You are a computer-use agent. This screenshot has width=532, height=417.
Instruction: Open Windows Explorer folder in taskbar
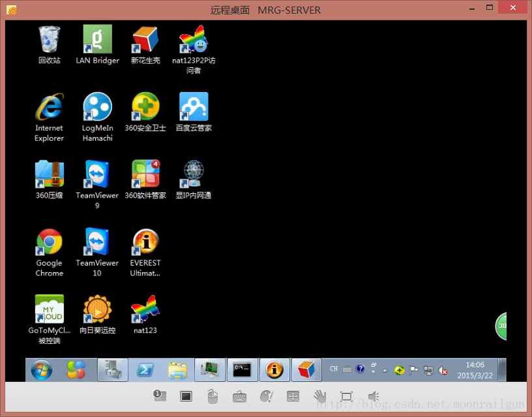[x=178, y=370]
